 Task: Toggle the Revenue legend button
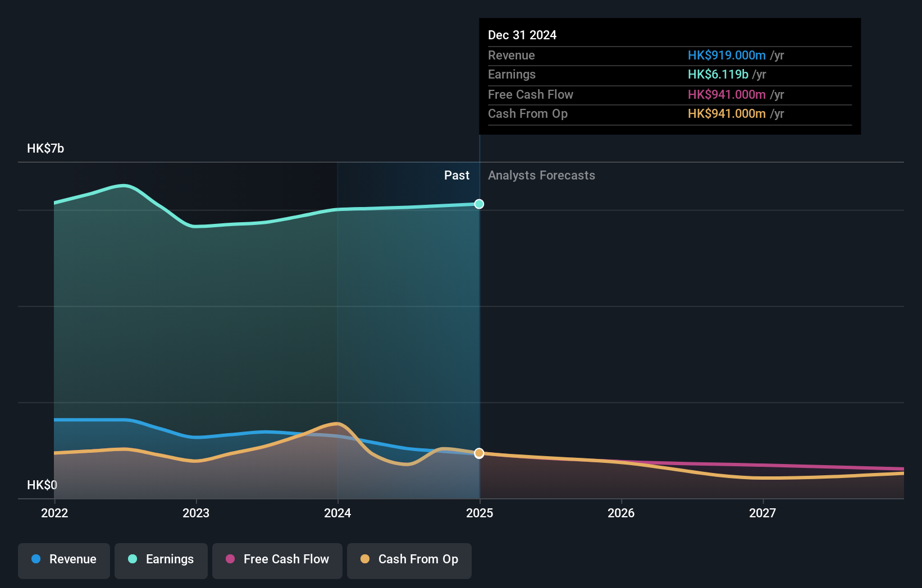(64, 561)
